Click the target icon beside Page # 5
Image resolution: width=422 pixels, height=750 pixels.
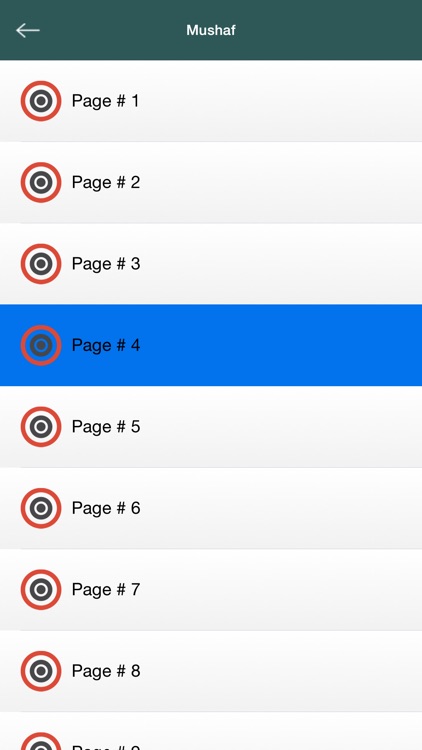pos(41,426)
